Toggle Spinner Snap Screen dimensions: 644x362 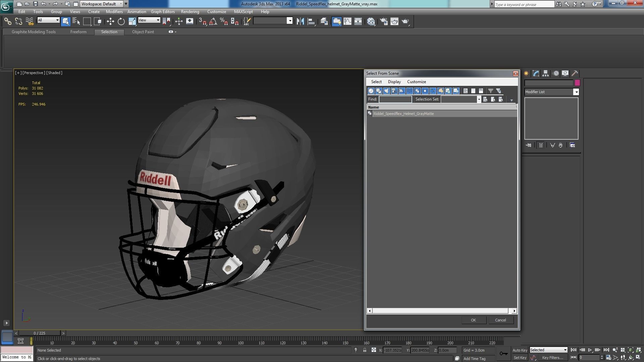click(x=235, y=21)
